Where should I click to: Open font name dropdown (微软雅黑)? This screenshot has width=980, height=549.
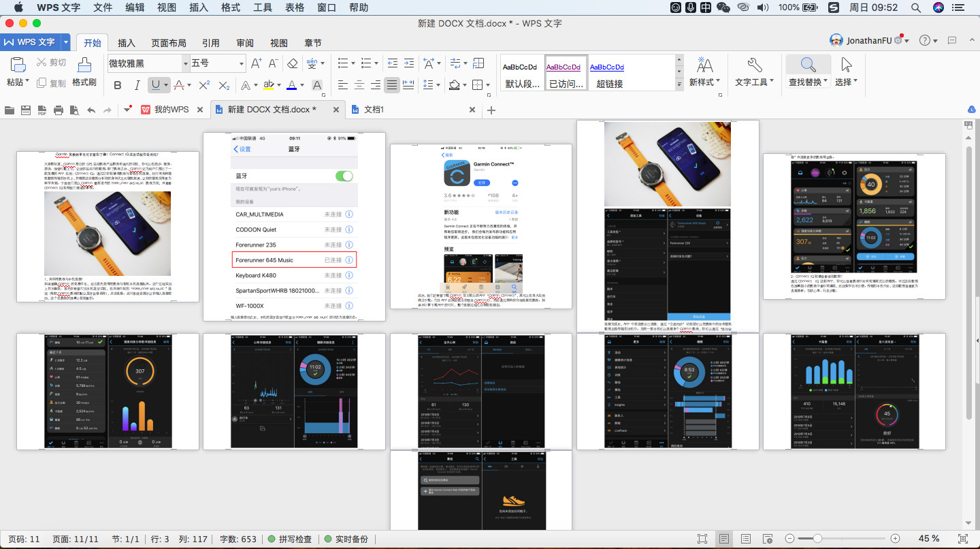pyautogui.click(x=186, y=63)
